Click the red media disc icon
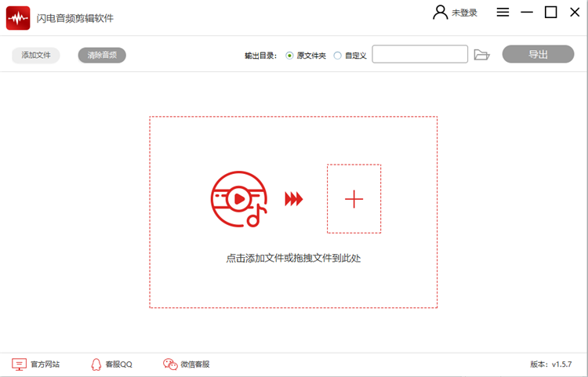588x377 pixels. click(x=239, y=199)
